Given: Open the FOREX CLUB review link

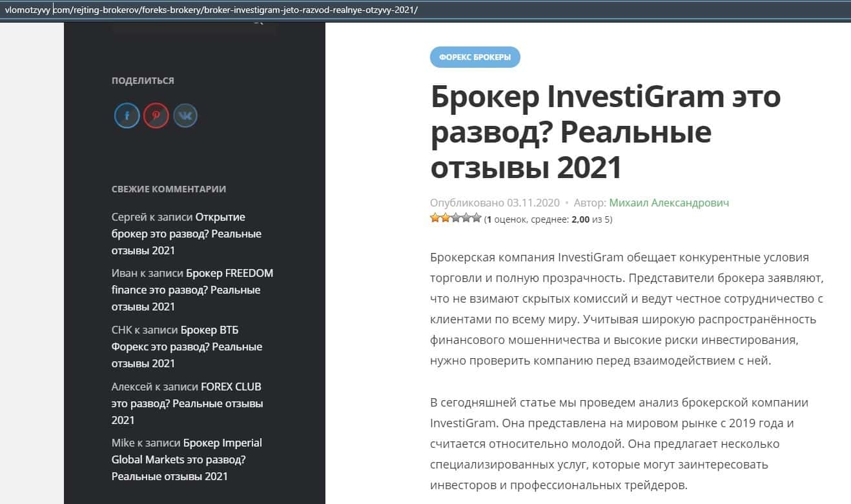Looking at the screenshot, I should click(x=187, y=403).
